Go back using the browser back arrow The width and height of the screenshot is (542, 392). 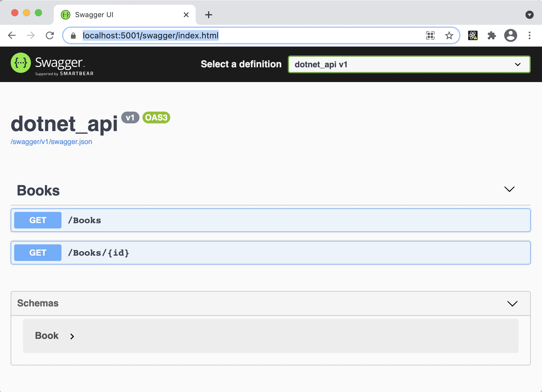[12, 35]
